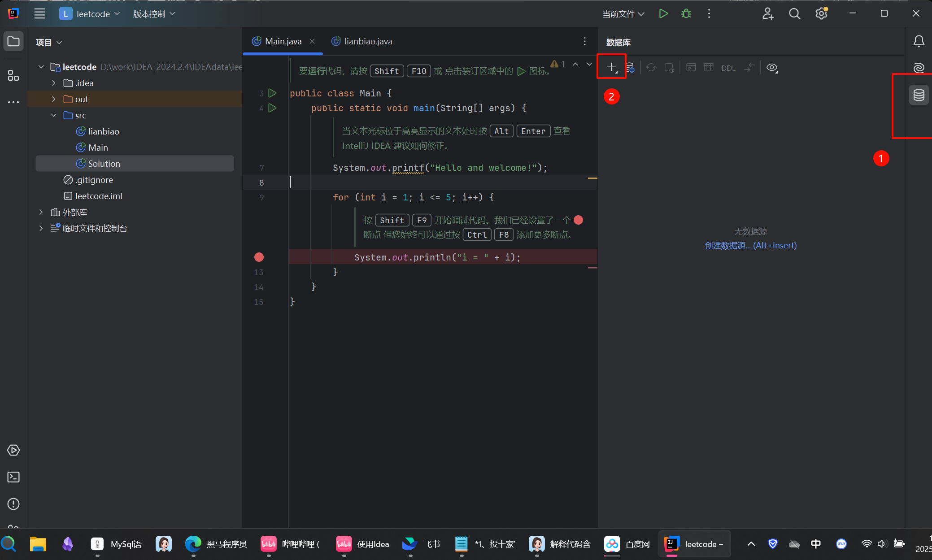Toggle the database view options eye icon
932x560 pixels.
pos(772,68)
